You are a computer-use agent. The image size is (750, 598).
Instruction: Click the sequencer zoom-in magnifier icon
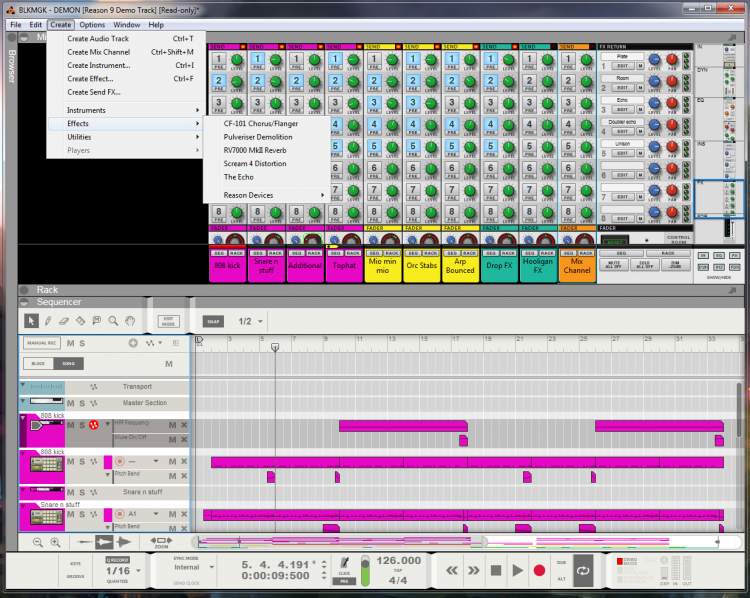pyautogui.click(x=55, y=542)
